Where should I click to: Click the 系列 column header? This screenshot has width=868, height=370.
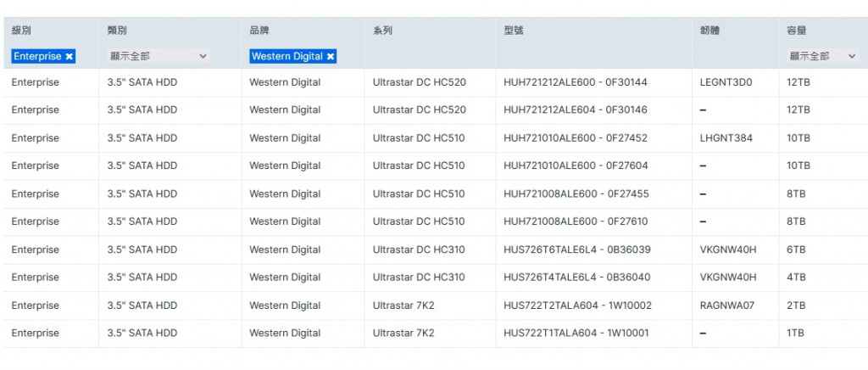tap(382, 31)
